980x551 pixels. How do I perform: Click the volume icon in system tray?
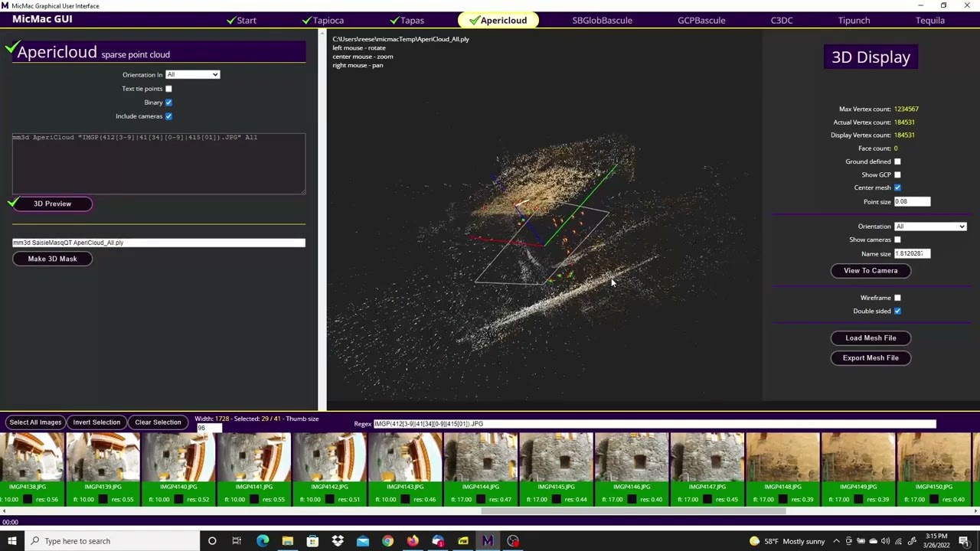click(885, 541)
